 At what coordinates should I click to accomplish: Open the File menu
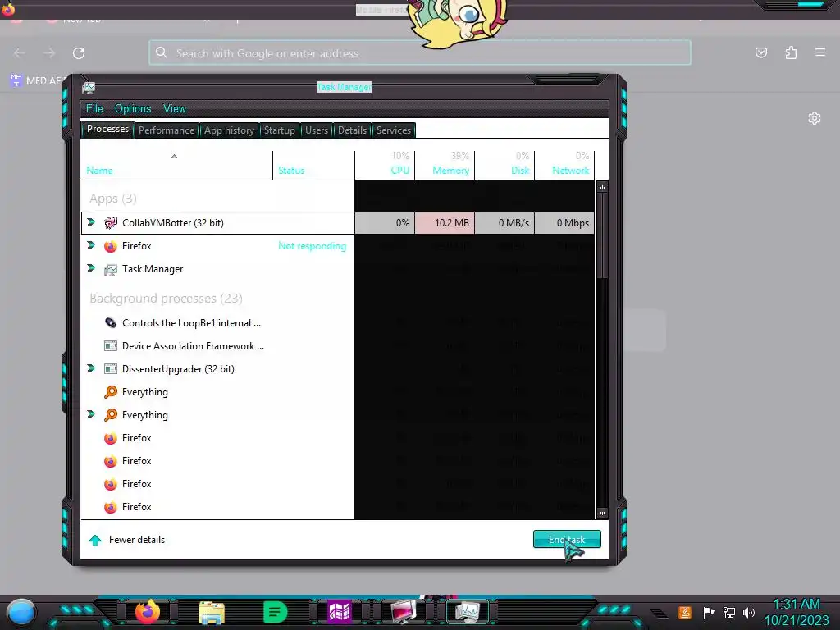coord(94,109)
